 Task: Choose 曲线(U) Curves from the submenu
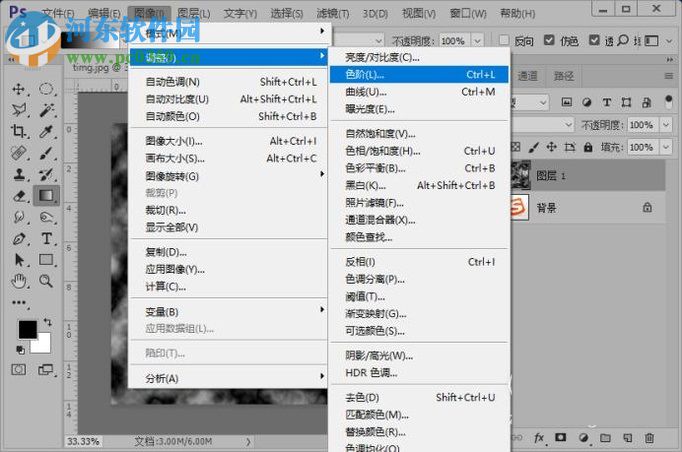tap(419, 92)
